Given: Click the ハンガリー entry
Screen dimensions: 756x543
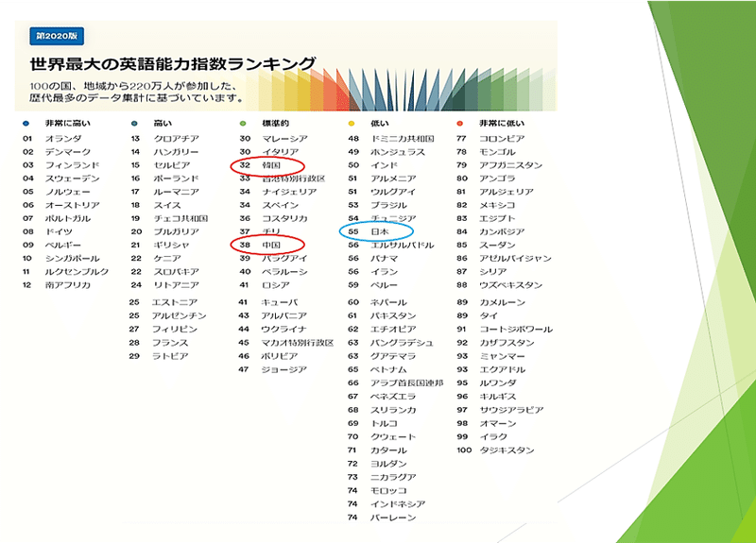Looking at the screenshot, I should [176, 152].
